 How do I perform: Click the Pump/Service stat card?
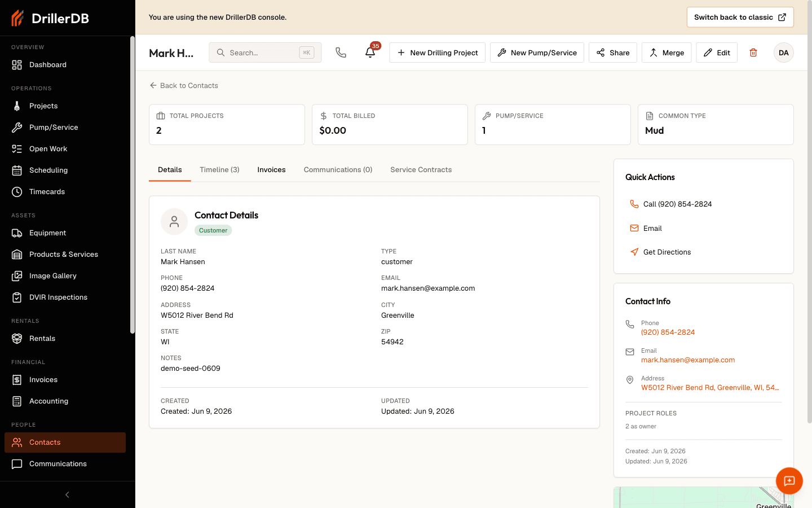click(553, 125)
